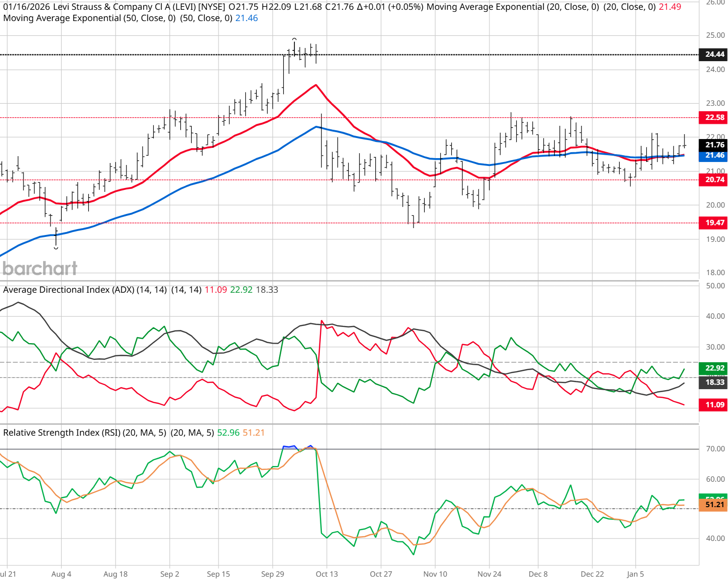Click the high marker arc above October peak bar
This screenshot has width=728, height=583.
pyautogui.click(x=294, y=38)
